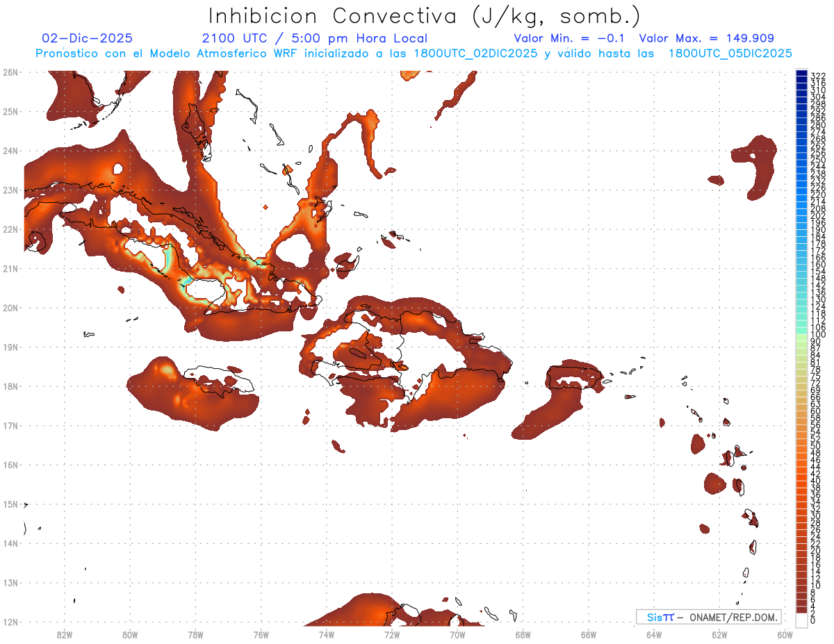Click the "Pronostico con el Modelo Atmosferico WRF" line
The height and width of the screenshot is (644, 834).
point(414,53)
